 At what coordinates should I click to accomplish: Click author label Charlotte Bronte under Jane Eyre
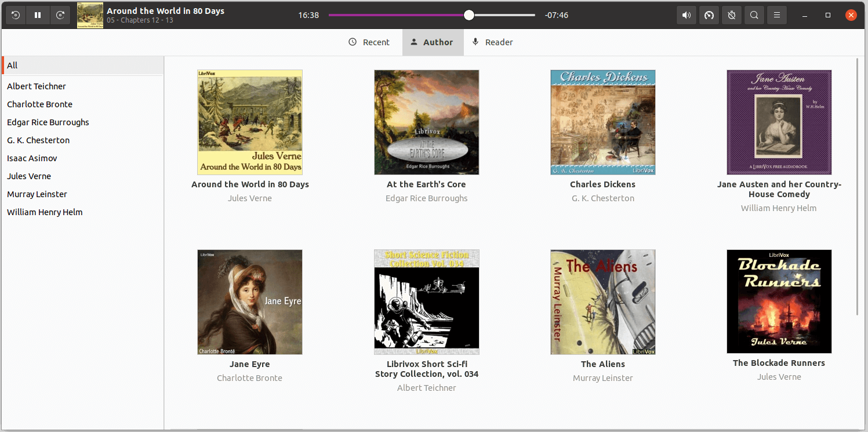(250, 378)
